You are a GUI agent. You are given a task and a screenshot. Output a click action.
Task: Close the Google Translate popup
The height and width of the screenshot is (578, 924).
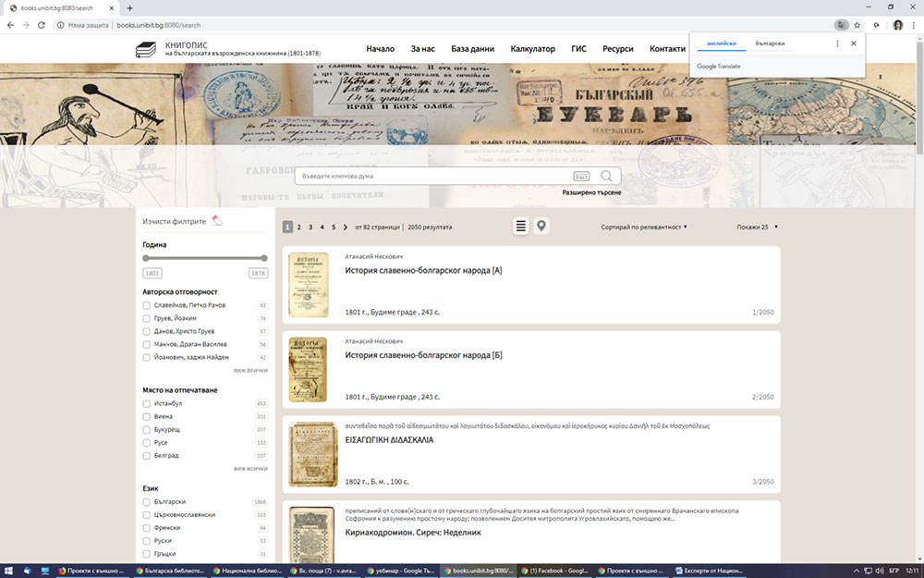coord(853,43)
